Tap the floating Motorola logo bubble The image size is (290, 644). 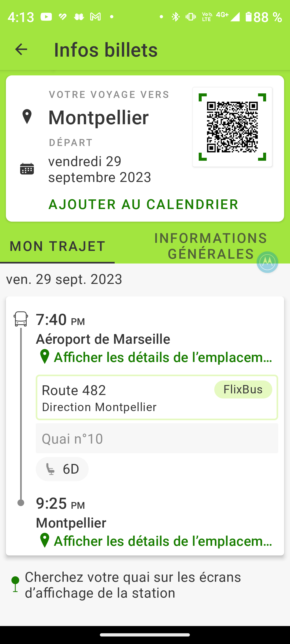tap(267, 262)
